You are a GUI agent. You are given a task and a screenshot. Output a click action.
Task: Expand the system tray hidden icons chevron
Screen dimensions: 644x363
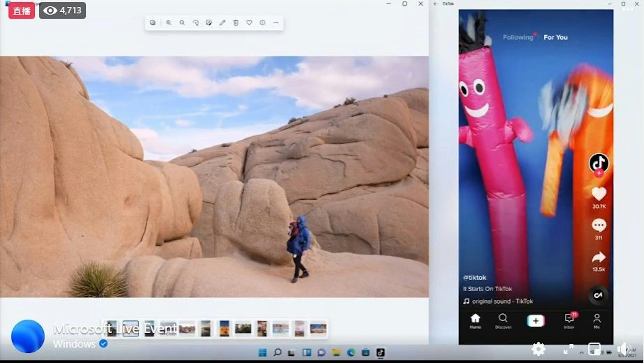pos(581,353)
